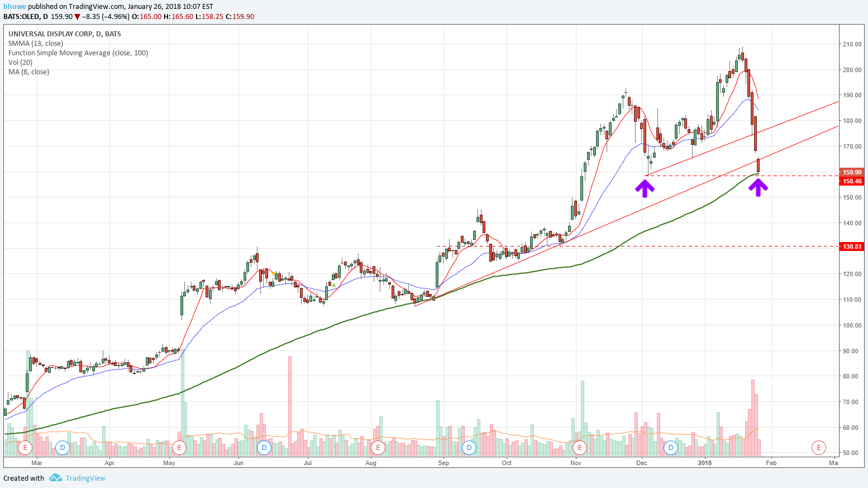868x488 pixels.
Task: Click the red 130.81 price level label
Action: [x=852, y=247]
